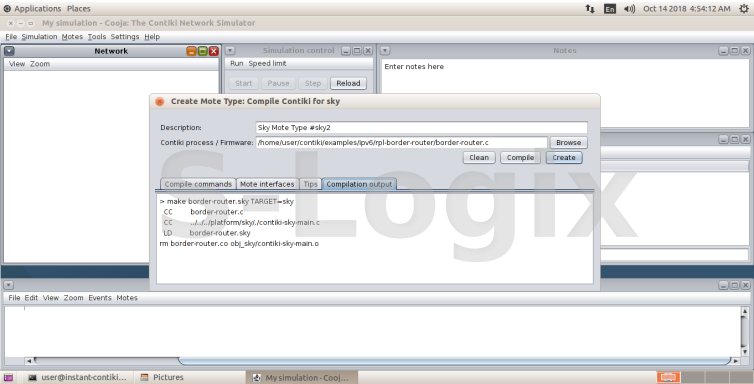Click the 'make border-router.sky TARGET=sky' output line
This screenshot has height=384, width=754.
pyautogui.click(x=226, y=201)
